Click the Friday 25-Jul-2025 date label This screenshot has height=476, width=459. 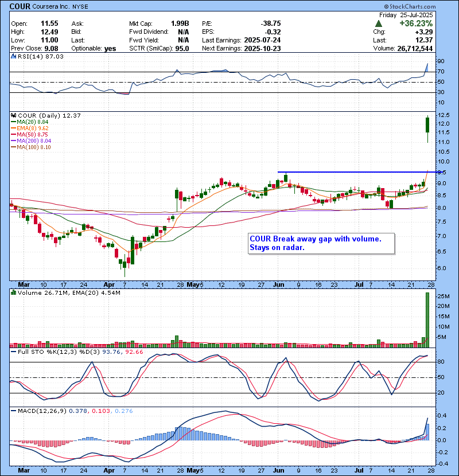tap(406, 15)
